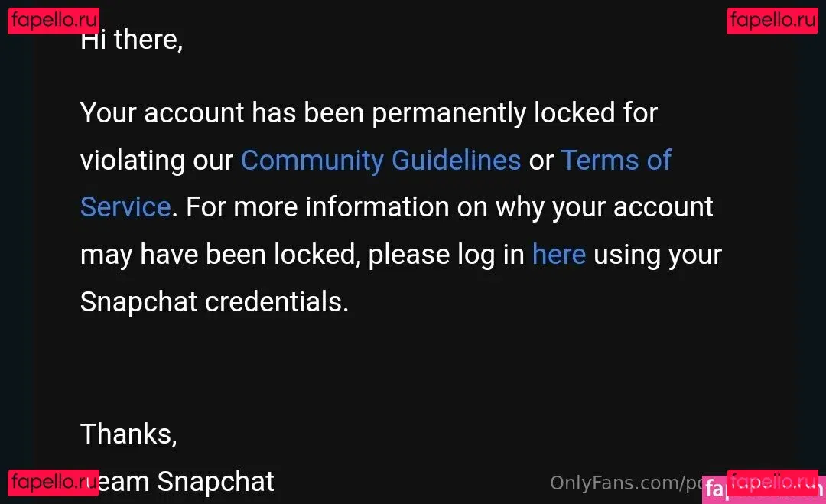This screenshot has width=826, height=504.
Task: Click the top-right fapello.ru badge
Action: point(772,20)
